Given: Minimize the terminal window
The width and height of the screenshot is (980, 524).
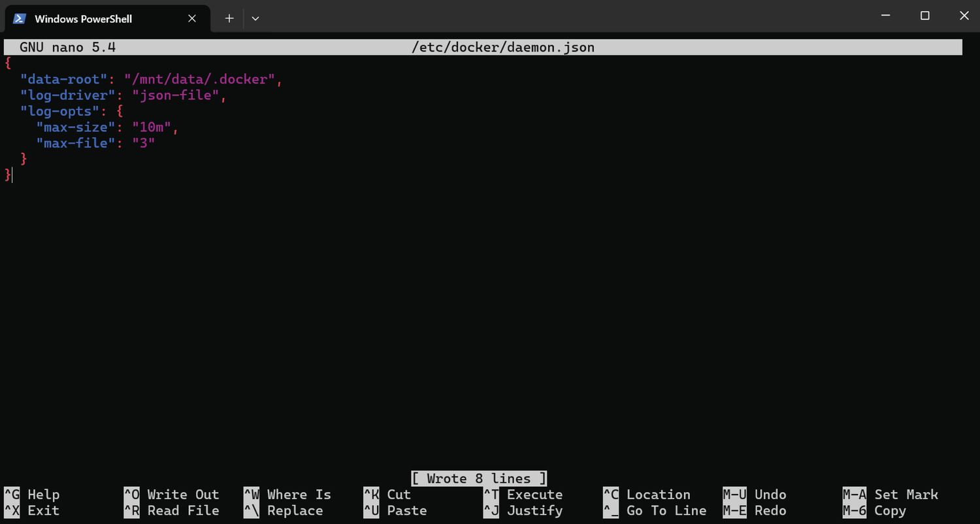Looking at the screenshot, I should 885,16.
